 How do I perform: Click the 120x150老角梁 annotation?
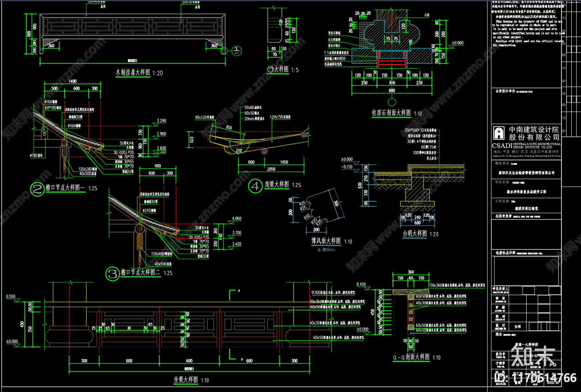280,117
